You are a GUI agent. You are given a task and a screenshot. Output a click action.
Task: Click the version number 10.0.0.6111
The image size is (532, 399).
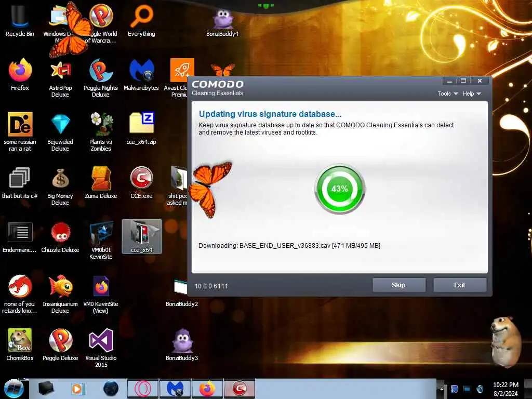pos(211,286)
